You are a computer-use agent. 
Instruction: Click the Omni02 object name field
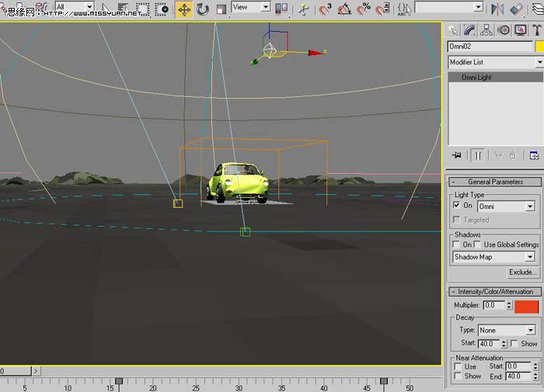click(x=490, y=47)
